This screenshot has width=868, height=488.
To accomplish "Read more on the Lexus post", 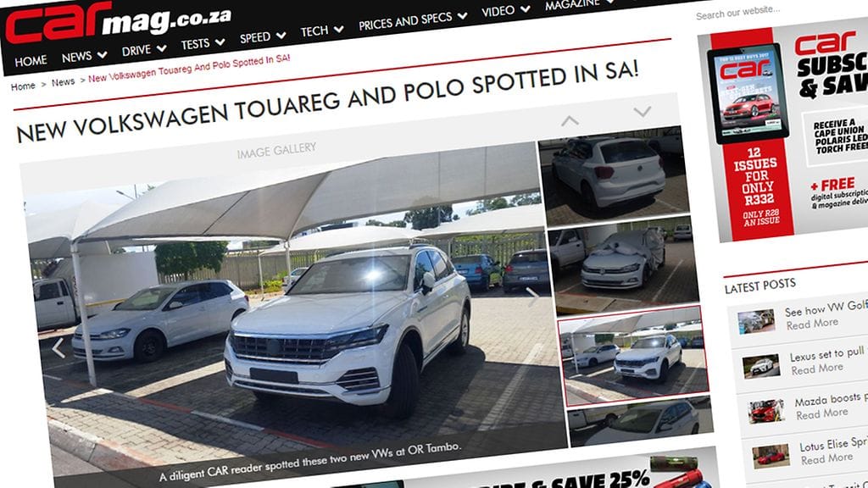I will coord(817,369).
